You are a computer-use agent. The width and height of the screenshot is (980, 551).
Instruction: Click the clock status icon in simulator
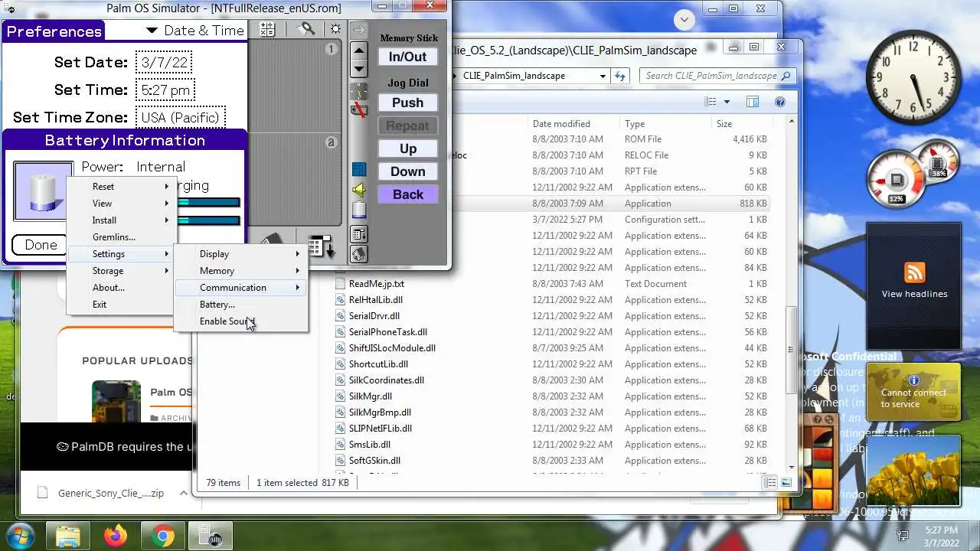point(358,93)
